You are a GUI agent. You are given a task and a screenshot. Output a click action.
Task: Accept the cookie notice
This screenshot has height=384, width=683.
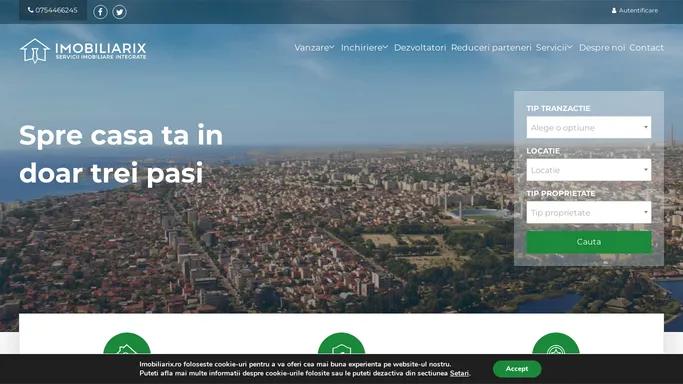pos(517,369)
